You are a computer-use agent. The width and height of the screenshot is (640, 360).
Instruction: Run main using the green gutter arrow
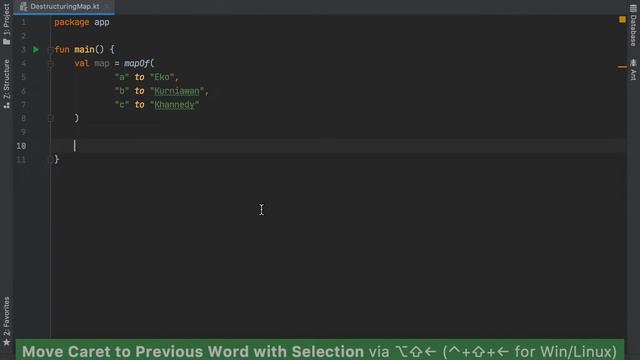pos(36,49)
